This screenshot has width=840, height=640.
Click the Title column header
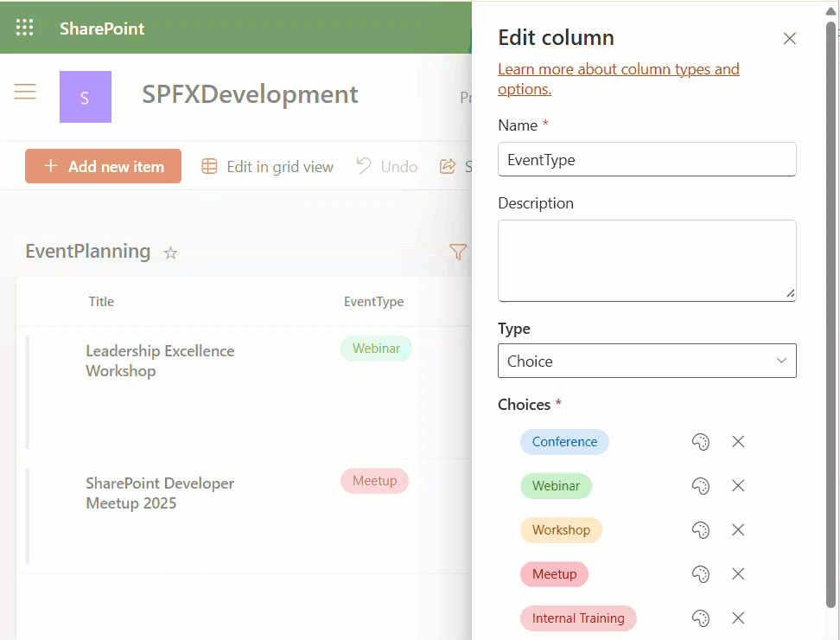[x=101, y=302]
